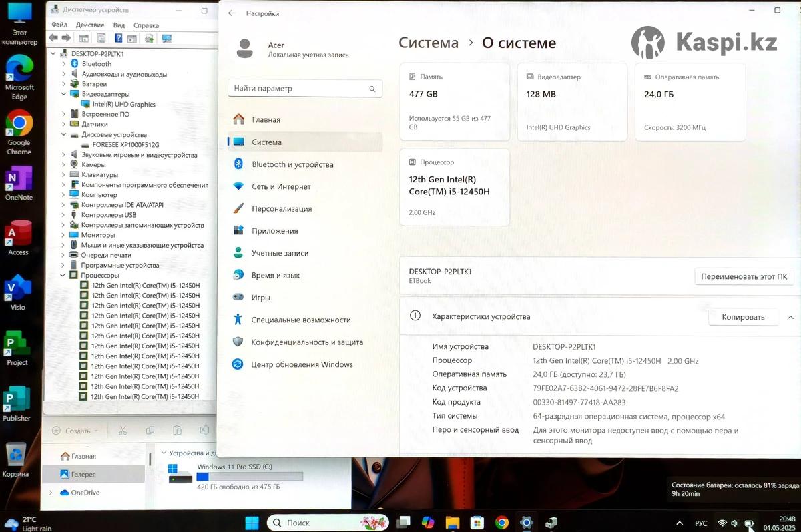
Task: Open Device Manager's blue question-mark help icon
Action: (x=118, y=38)
